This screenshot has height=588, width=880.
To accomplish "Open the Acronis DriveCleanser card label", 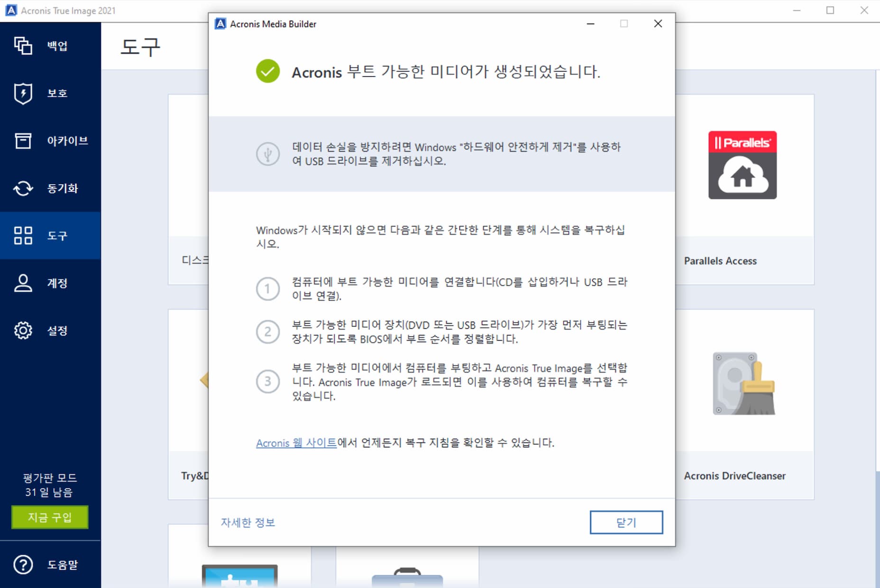I will 734,476.
